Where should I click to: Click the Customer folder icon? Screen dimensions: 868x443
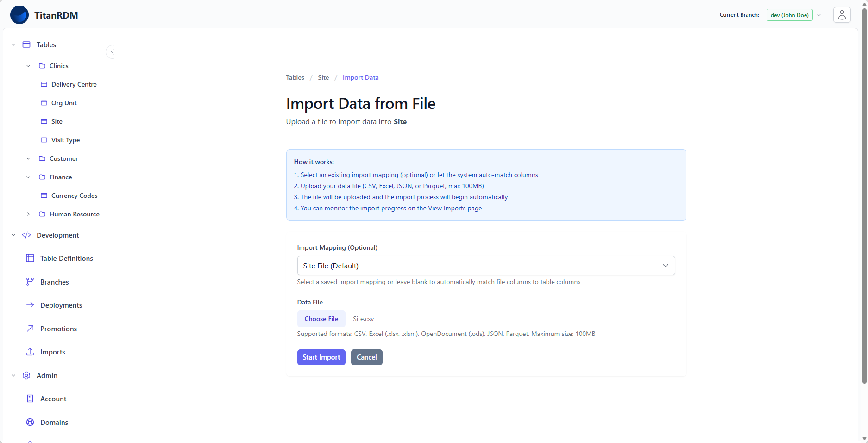click(x=42, y=158)
